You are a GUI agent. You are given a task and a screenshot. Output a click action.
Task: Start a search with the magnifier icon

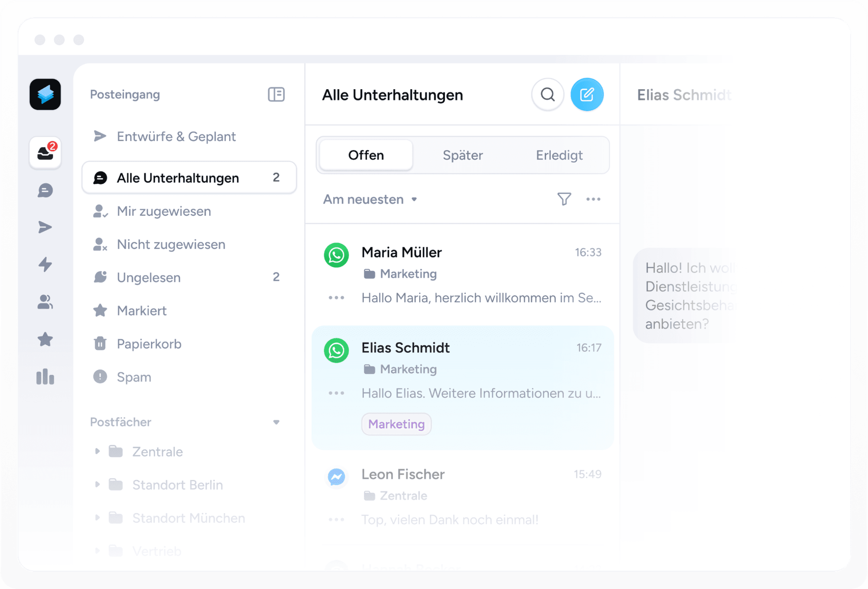547,95
